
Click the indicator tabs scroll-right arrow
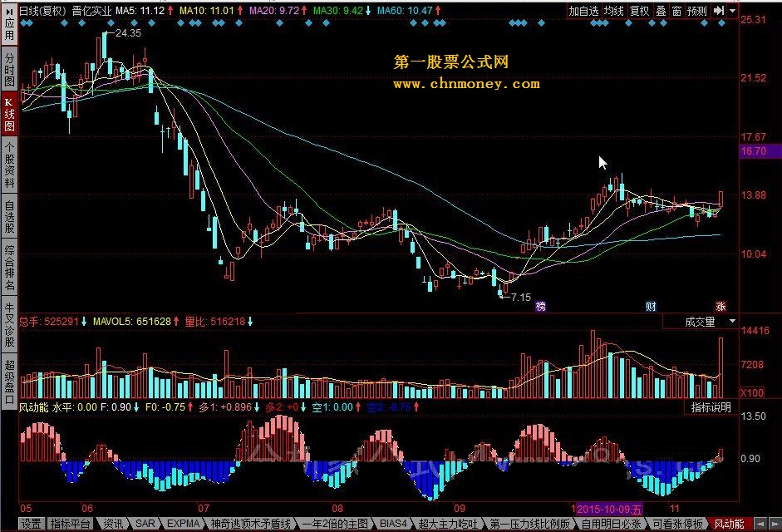[x=775, y=524]
